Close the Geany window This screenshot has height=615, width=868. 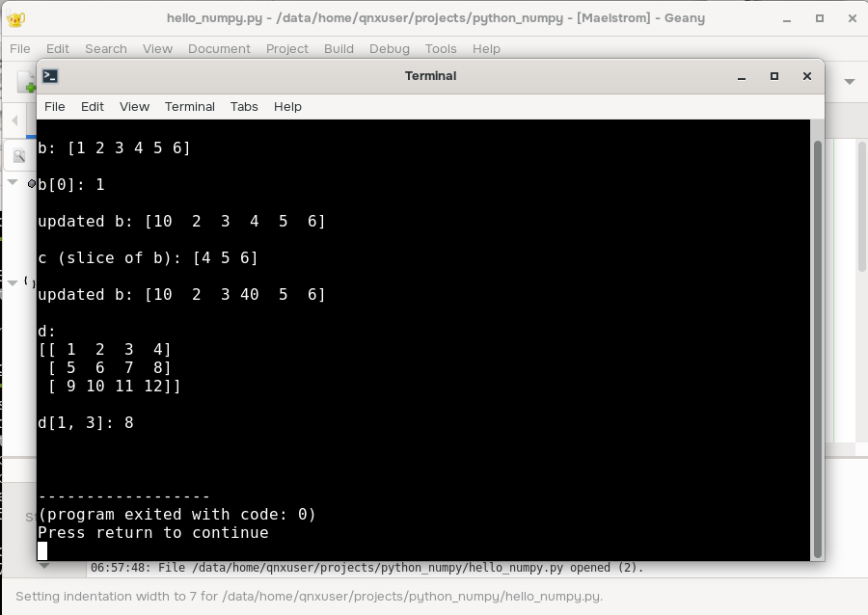(x=853, y=18)
